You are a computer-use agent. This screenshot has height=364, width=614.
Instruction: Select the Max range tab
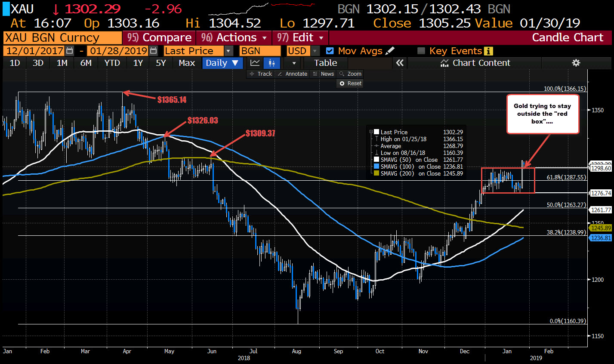(x=187, y=63)
